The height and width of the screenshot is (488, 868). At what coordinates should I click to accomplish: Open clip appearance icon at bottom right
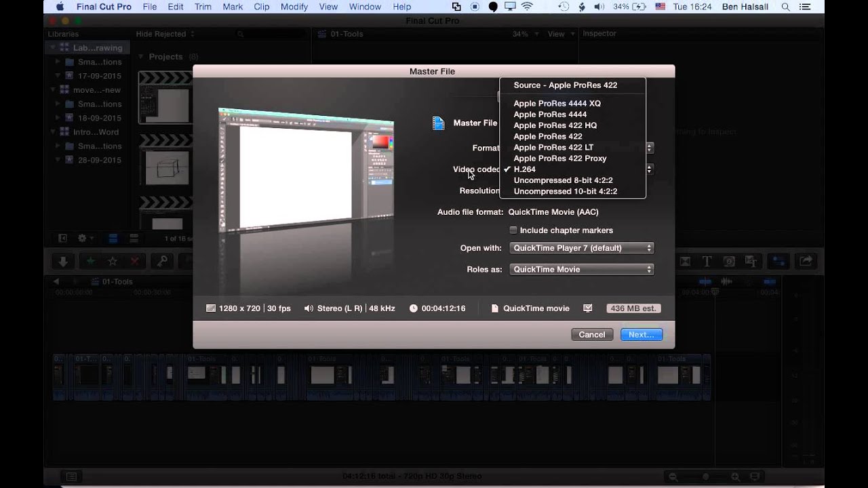(x=756, y=477)
